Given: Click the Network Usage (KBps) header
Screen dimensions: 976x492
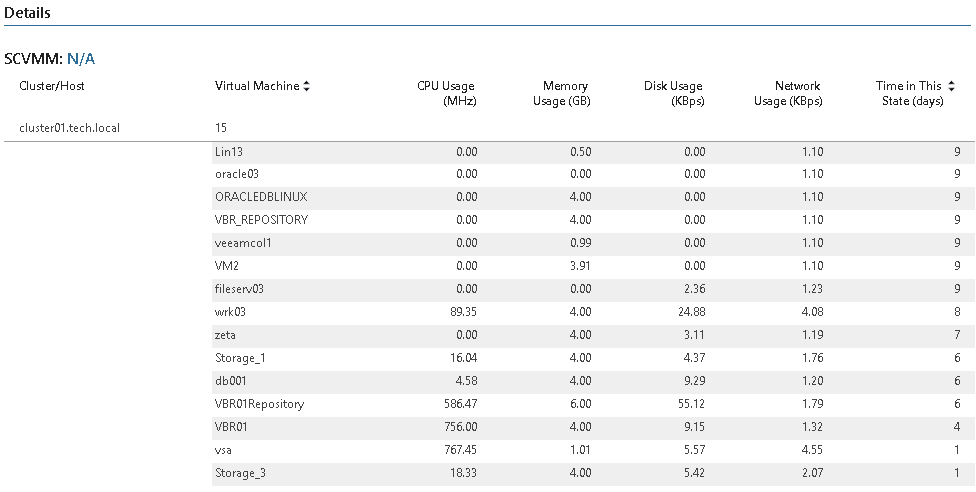Looking at the screenshot, I should pos(788,93).
